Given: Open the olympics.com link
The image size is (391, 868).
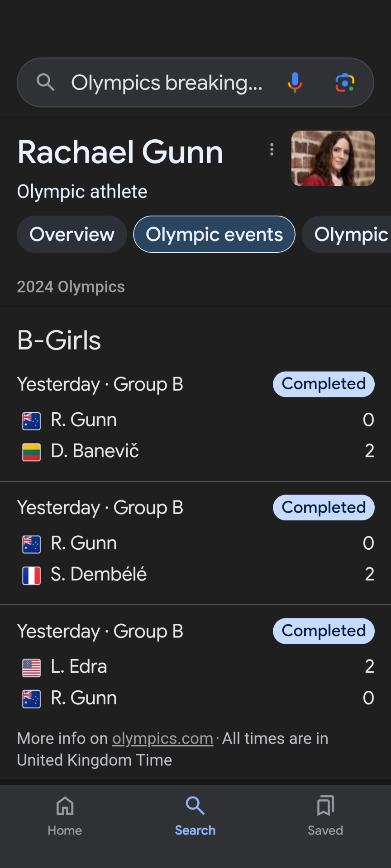Looking at the screenshot, I should pyautogui.click(x=162, y=738).
